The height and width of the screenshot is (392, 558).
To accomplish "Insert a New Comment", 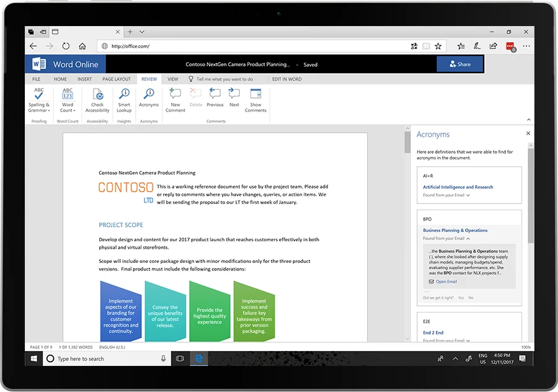I will [175, 99].
